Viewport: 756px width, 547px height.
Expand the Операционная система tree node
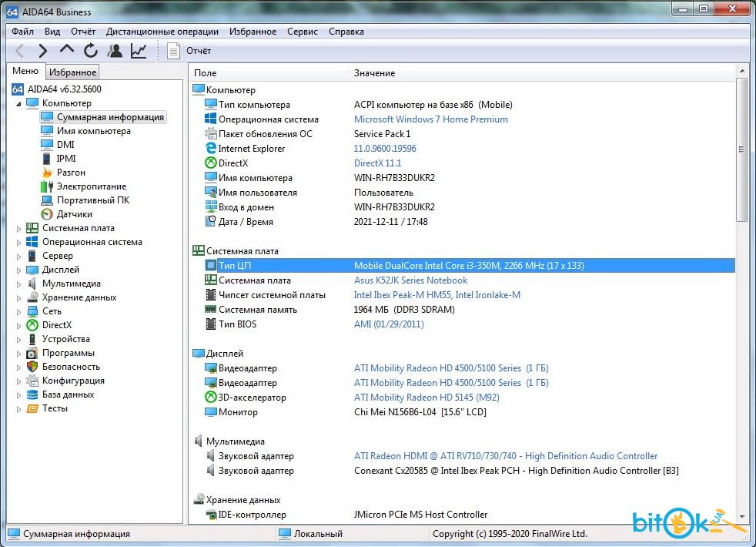[18, 243]
